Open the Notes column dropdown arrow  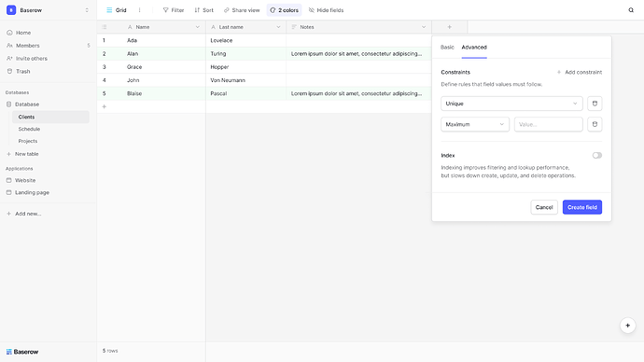(424, 27)
